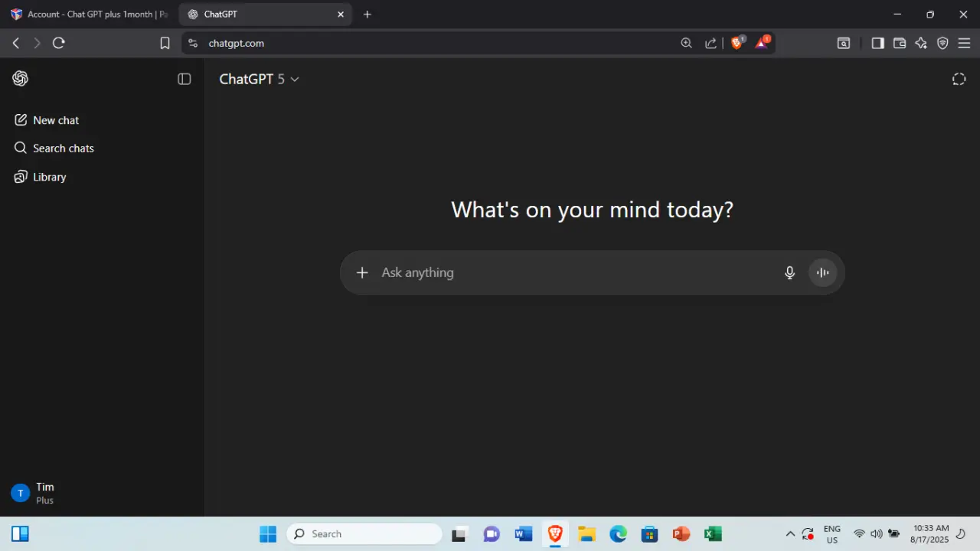Launch the purple chat app in the taskbar
The image size is (980, 551).
tap(492, 534)
